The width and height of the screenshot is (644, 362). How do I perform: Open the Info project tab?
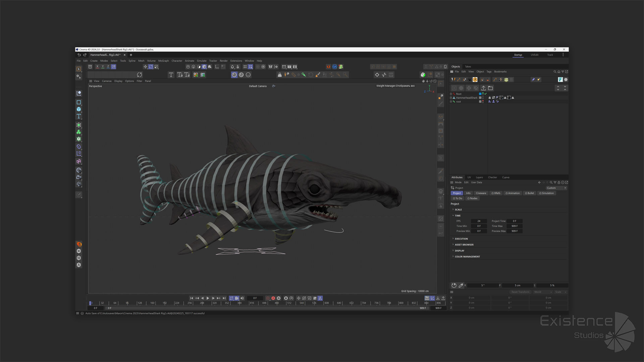pyautogui.click(x=468, y=193)
